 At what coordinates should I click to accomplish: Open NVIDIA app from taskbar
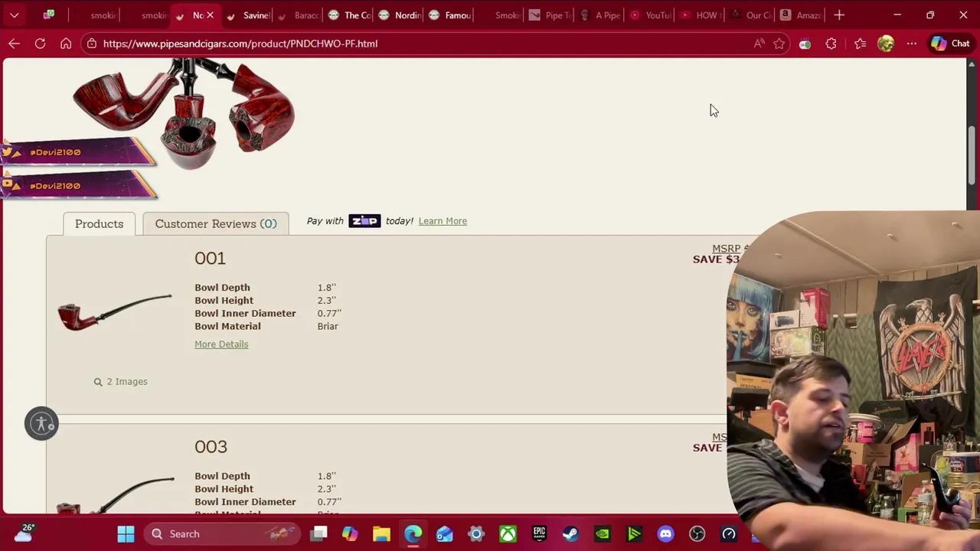[x=603, y=533]
